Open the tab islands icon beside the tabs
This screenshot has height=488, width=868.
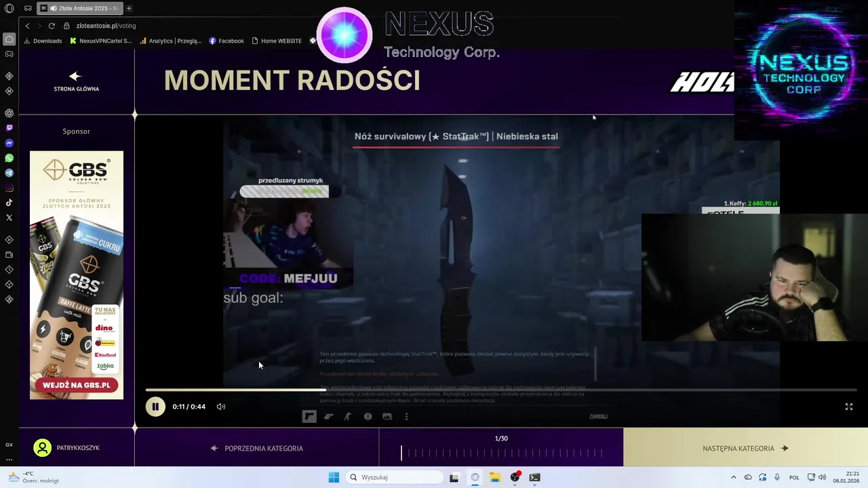click(28, 8)
